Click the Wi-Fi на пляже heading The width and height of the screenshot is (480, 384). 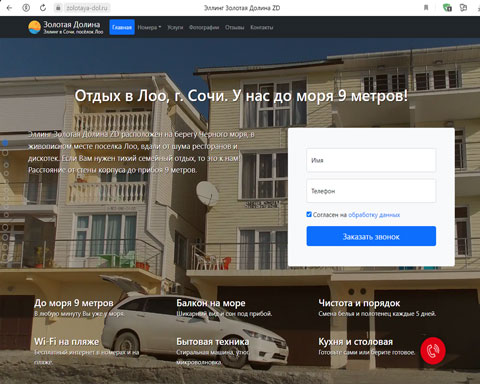coord(66,342)
